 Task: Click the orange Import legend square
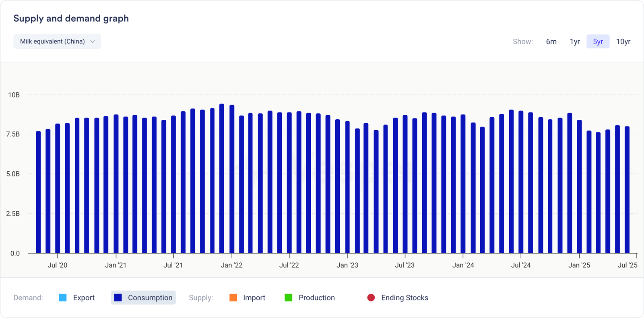pos(233,297)
